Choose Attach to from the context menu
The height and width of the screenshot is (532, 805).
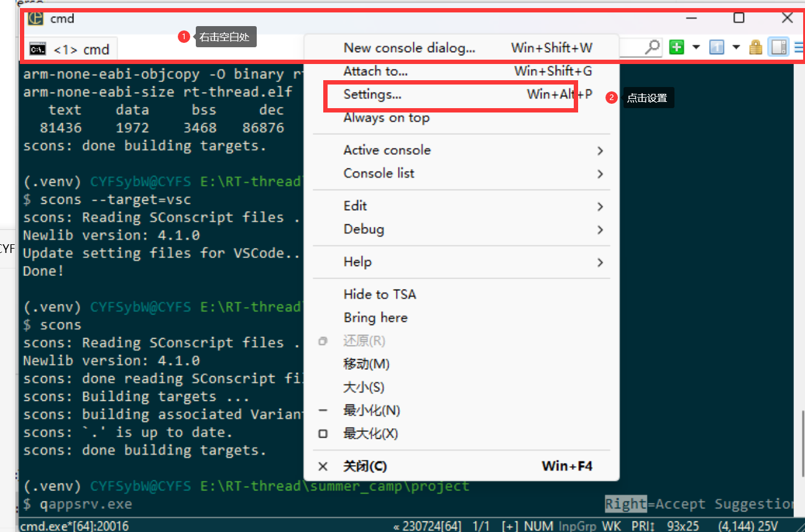(x=375, y=71)
